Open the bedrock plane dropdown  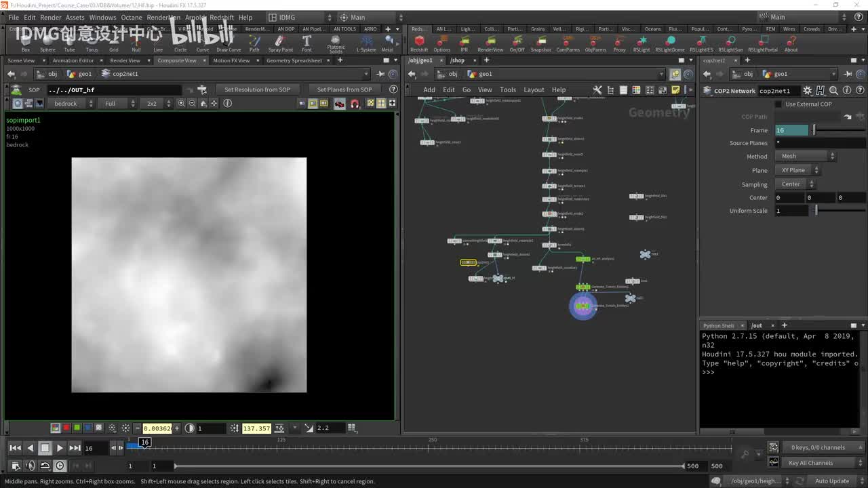[71, 104]
